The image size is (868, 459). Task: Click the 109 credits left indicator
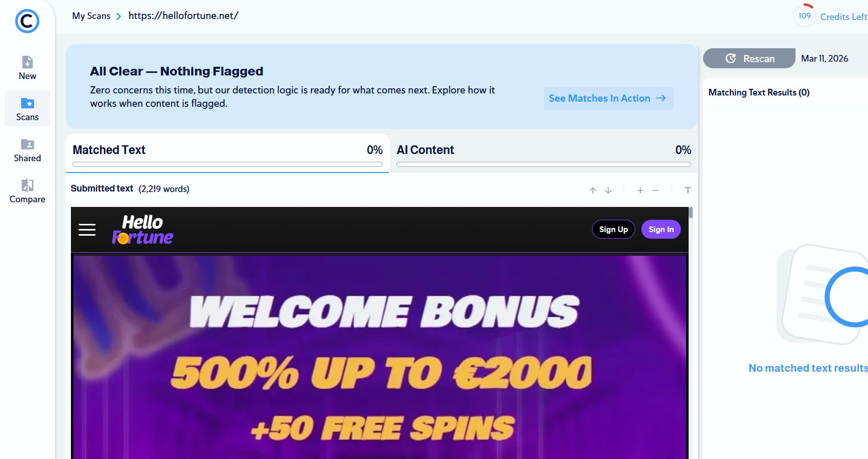(830, 16)
